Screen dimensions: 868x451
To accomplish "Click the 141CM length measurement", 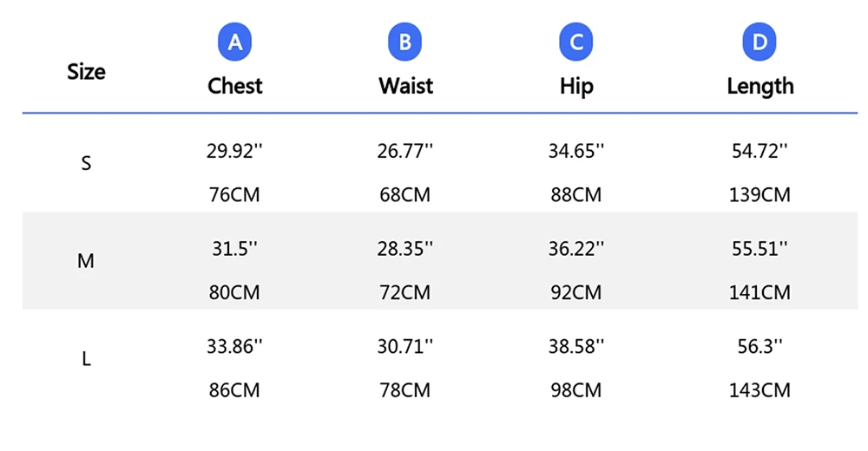I will [x=759, y=293].
